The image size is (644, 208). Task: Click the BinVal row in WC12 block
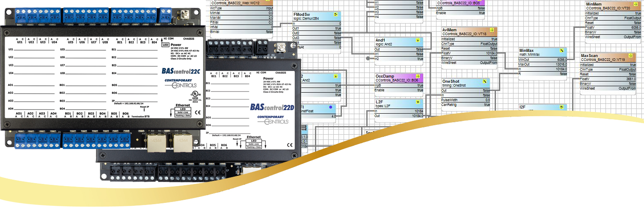tap(242, 32)
